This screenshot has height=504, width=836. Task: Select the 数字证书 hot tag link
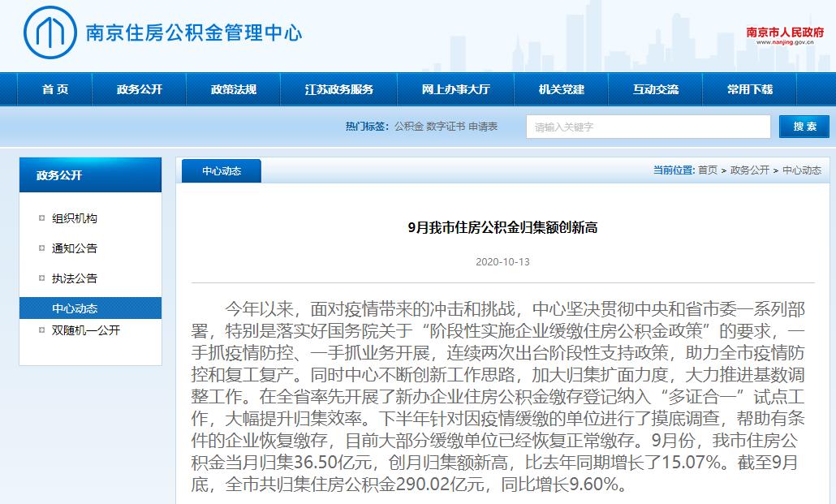tap(446, 127)
